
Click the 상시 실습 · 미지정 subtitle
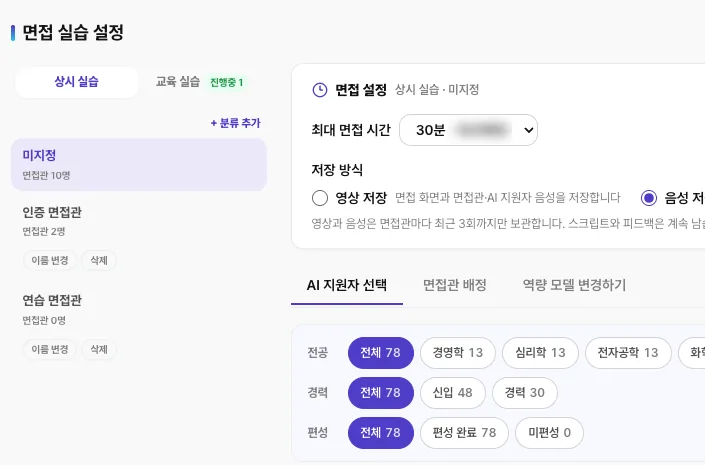click(x=437, y=89)
